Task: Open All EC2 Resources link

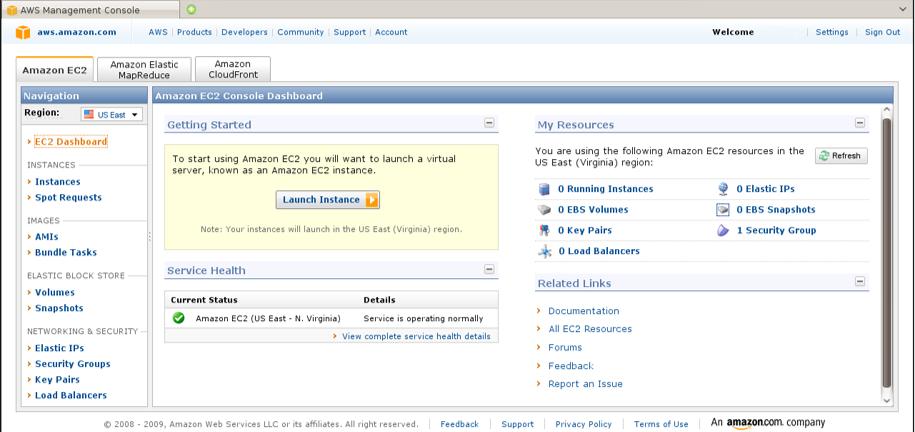Action: tap(590, 329)
